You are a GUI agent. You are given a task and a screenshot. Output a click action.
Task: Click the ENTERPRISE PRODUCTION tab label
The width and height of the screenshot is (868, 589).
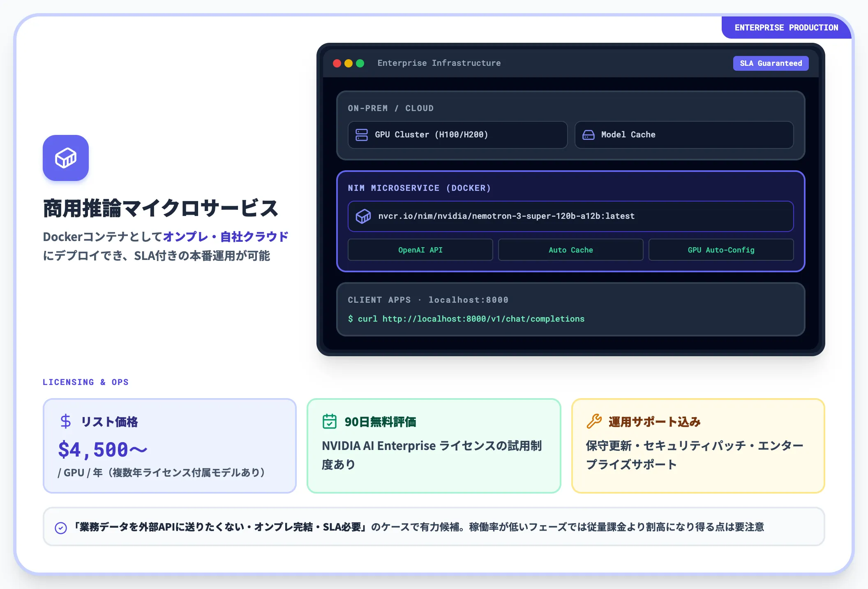click(x=786, y=28)
